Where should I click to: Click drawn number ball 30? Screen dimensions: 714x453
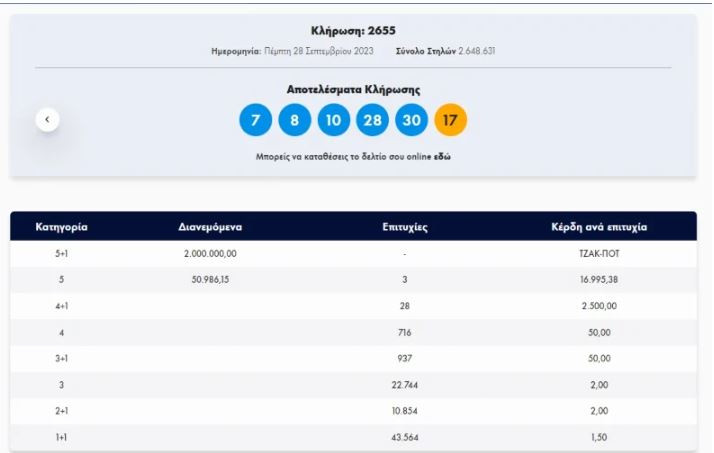pyautogui.click(x=412, y=120)
